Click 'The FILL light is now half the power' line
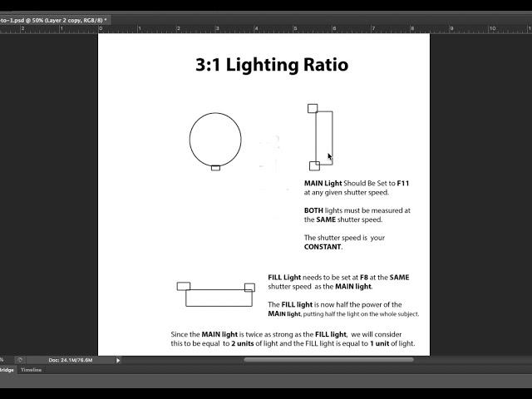This screenshot has width=532, height=399. click(x=335, y=304)
